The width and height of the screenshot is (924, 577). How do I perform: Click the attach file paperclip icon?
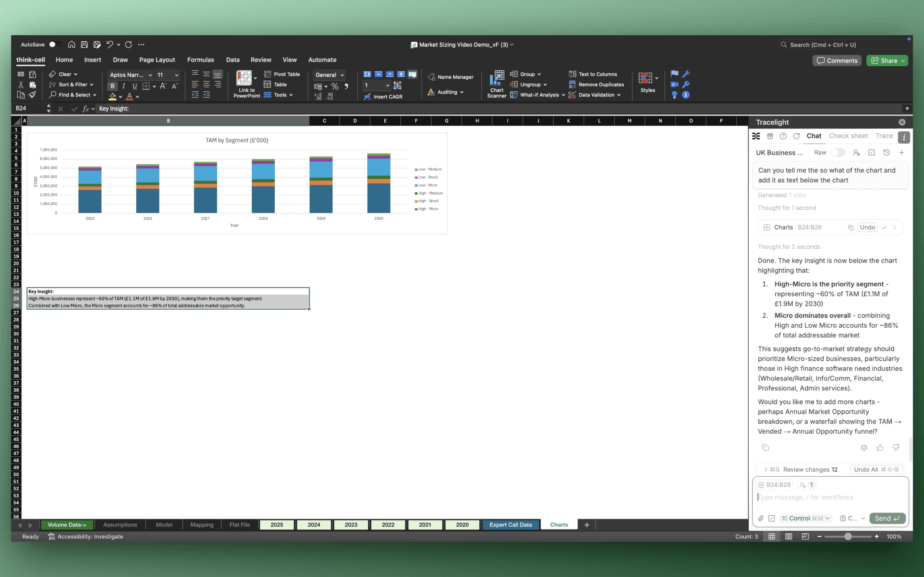tap(761, 518)
